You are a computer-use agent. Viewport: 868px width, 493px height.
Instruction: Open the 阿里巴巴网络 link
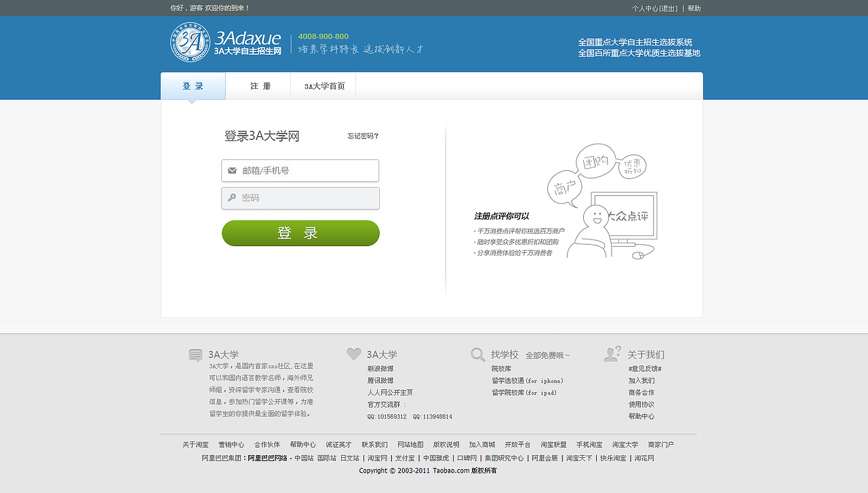point(267,458)
